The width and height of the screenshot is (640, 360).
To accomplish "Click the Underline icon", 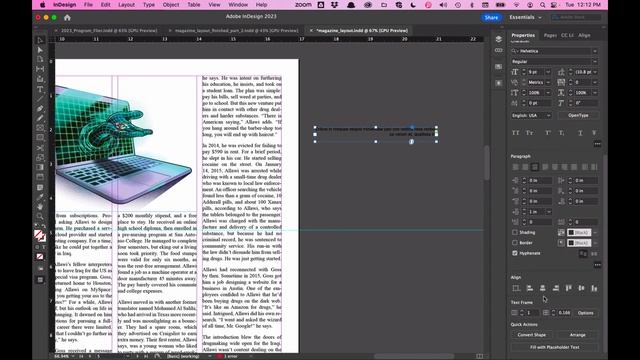I will [580, 133].
